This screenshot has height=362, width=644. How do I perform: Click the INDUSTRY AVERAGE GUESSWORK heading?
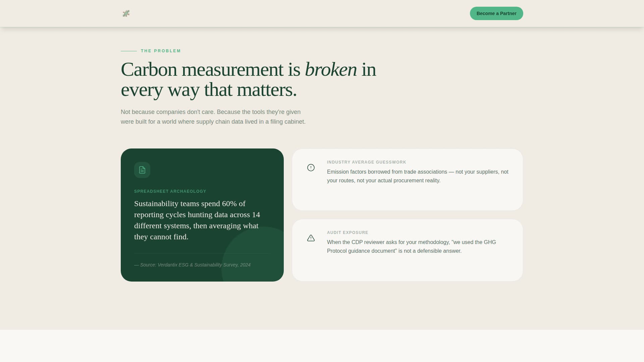[x=367, y=162]
